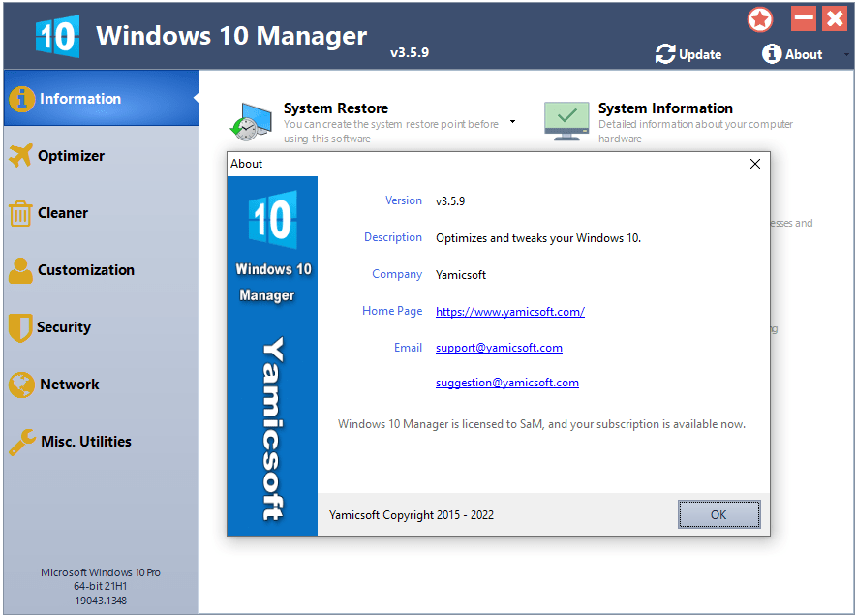856x616 pixels.
Task: Click the v3.5.9 label in header
Action: [410, 53]
